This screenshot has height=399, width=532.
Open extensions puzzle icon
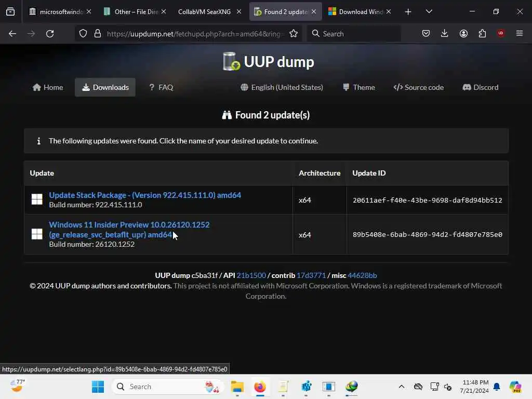[x=482, y=33]
